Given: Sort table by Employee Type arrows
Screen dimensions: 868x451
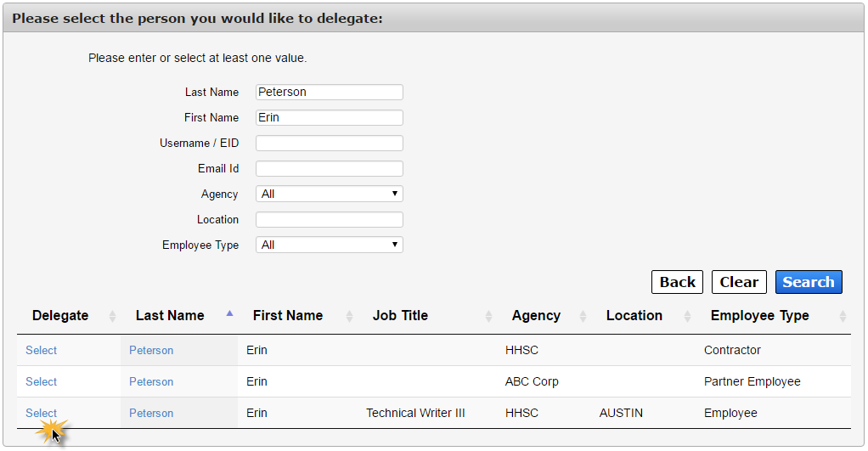Looking at the screenshot, I should point(843,316).
